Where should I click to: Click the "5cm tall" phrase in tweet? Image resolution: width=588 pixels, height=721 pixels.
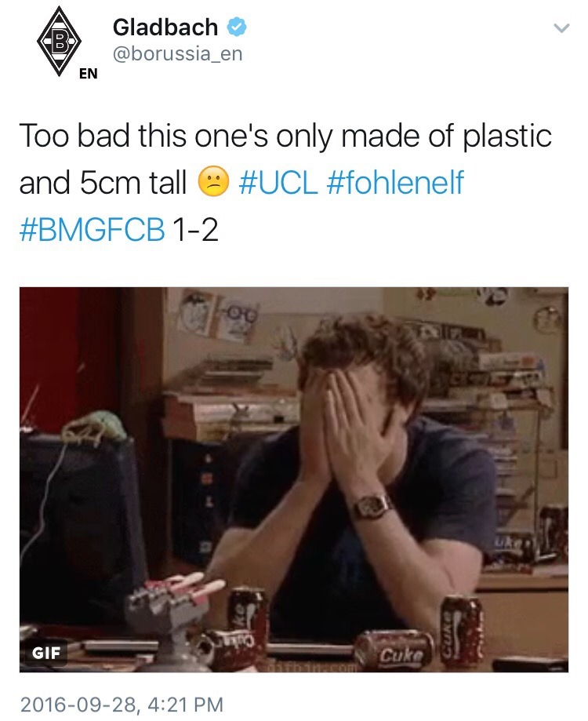tap(132, 182)
